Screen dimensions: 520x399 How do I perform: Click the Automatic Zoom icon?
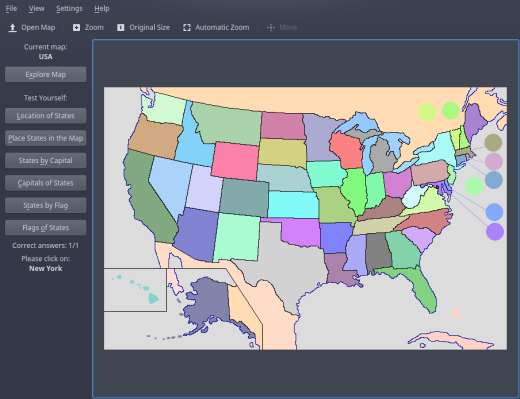pos(187,28)
